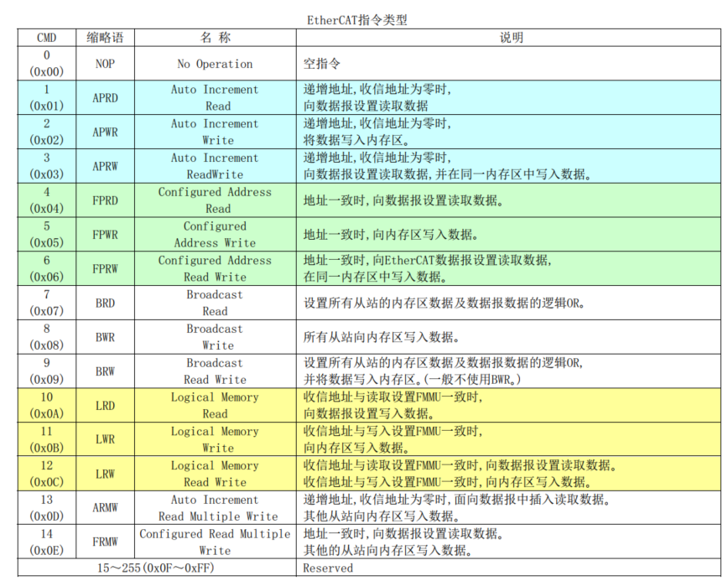Viewport: 728px width, 581px height.
Task: Select the CMD cell '4 (0x04)'
Action: click(x=46, y=200)
